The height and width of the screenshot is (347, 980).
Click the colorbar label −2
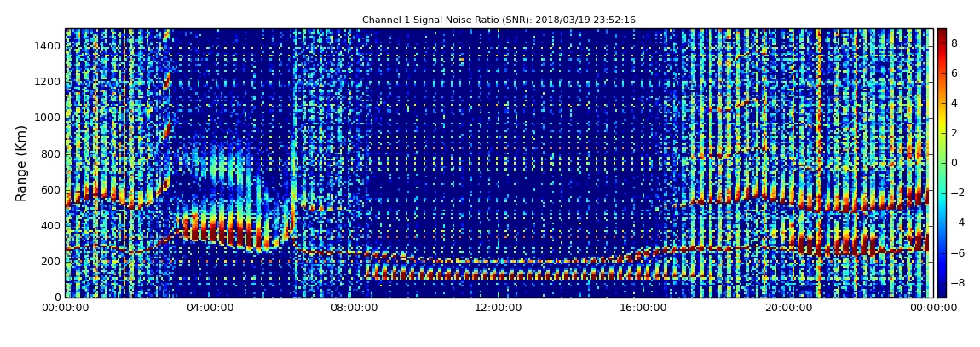point(957,193)
